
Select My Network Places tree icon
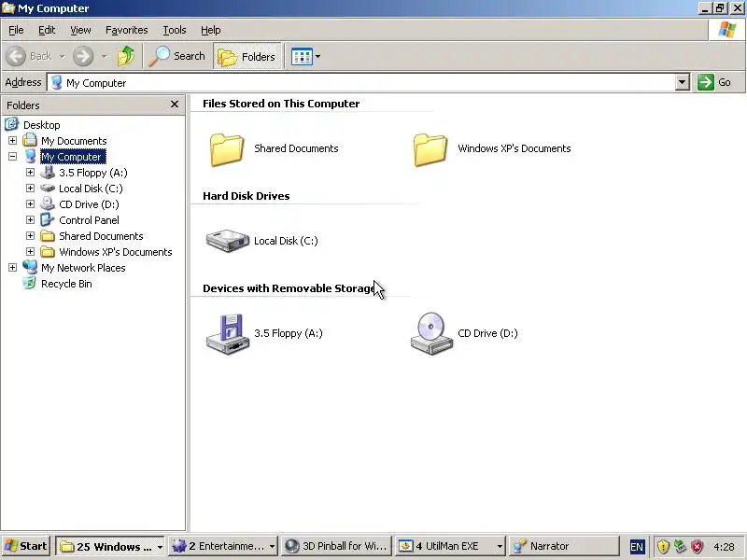(30, 267)
